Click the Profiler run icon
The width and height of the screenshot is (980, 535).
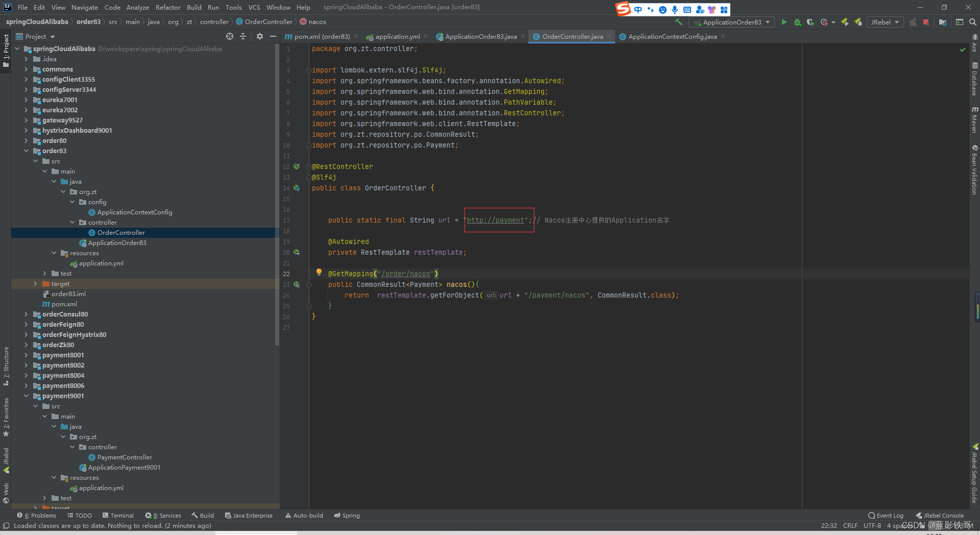(824, 22)
